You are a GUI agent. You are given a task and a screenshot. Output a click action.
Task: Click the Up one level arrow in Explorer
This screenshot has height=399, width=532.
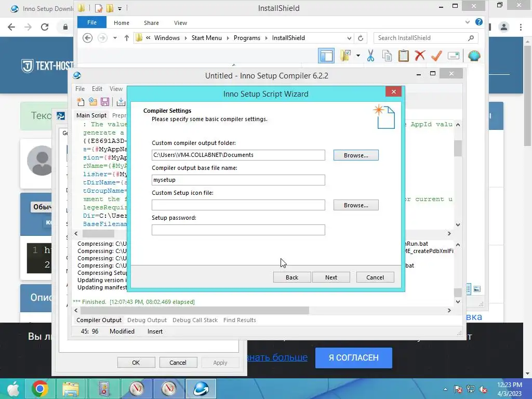[x=127, y=38]
